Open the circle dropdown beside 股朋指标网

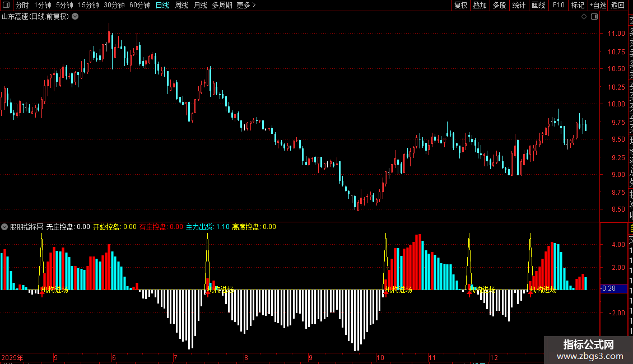coord(4,227)
